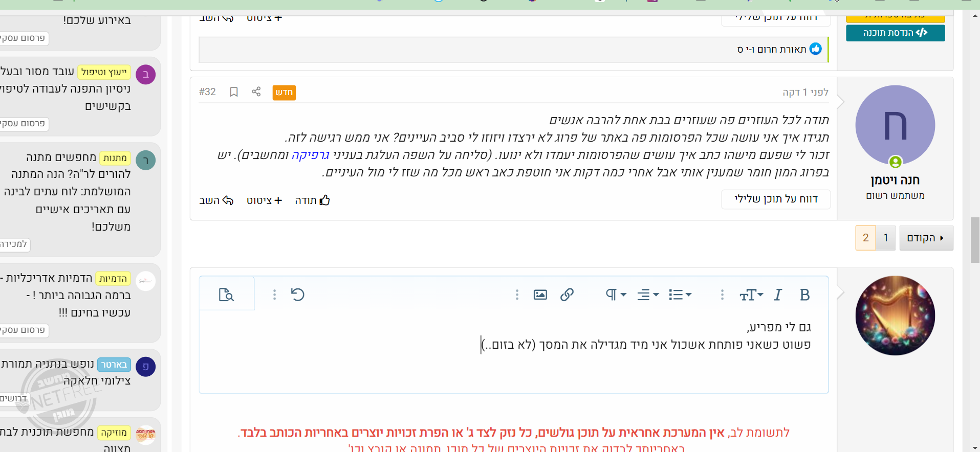Open the teal ר avatar in the sidebar
The width and height of the screenshot is (980, 452).
145,161
